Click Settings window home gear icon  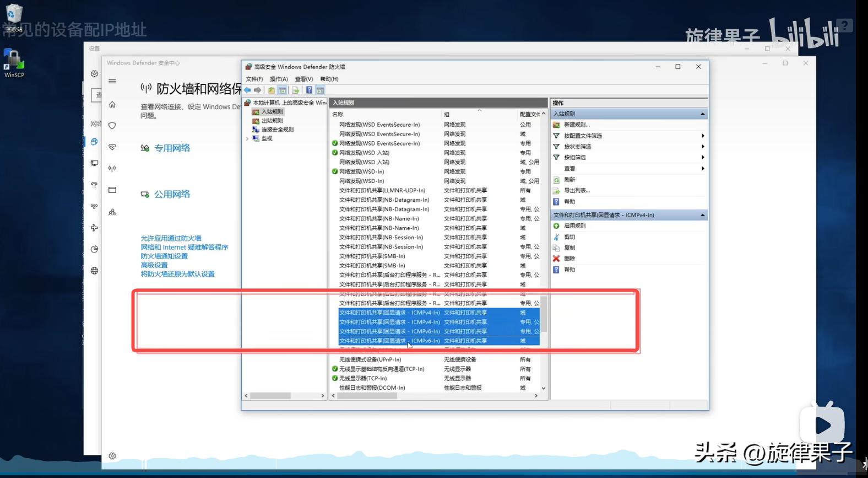point(94,74)
